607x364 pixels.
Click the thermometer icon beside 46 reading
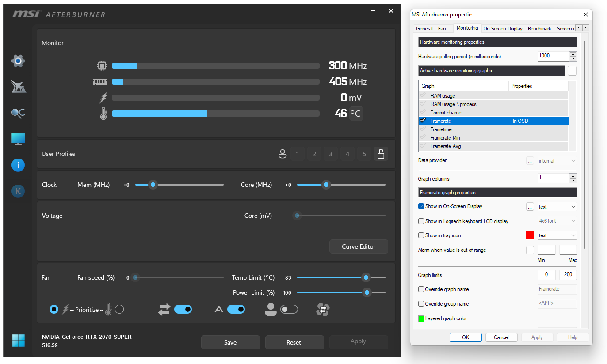pyautogui.click(x=103, y=114)
